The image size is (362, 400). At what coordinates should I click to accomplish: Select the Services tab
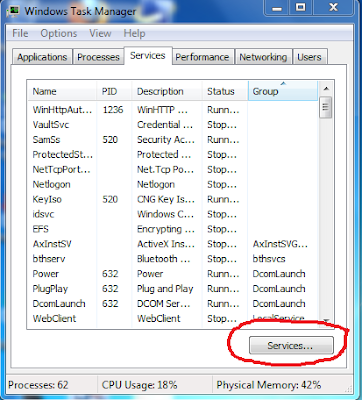pos(148,55)
